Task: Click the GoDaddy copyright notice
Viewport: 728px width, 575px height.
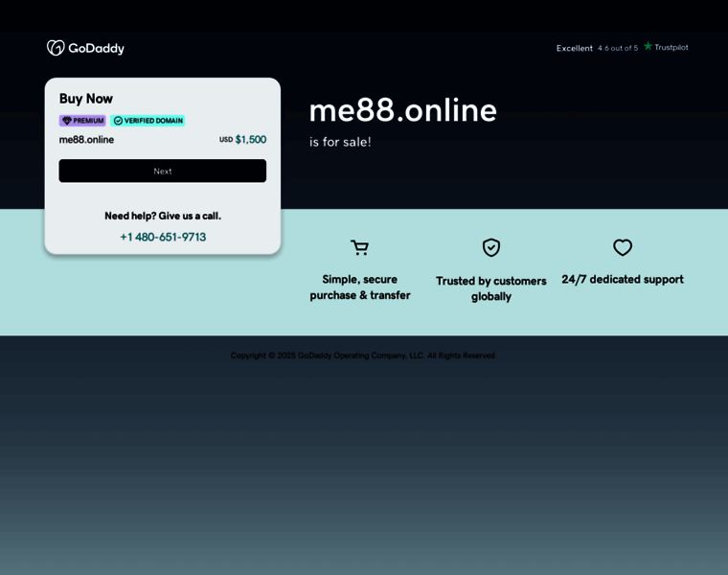Action: (x=364, y=356)
